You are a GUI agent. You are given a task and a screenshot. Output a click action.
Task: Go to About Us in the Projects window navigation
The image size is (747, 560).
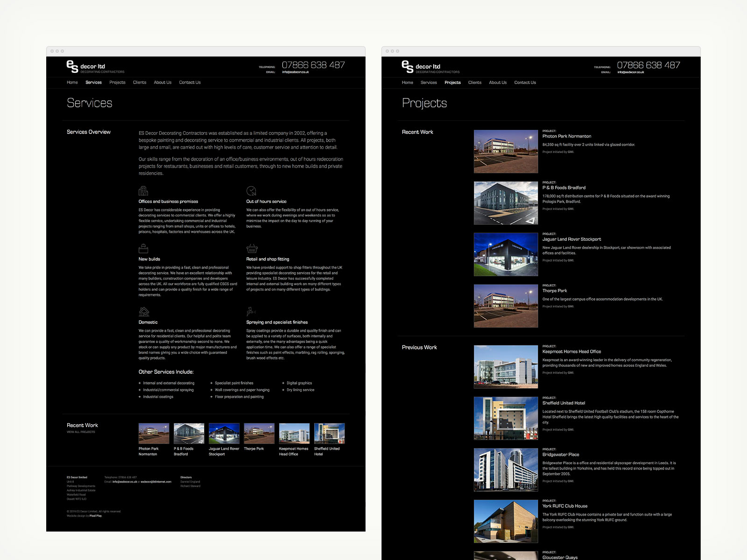point(498,83)
